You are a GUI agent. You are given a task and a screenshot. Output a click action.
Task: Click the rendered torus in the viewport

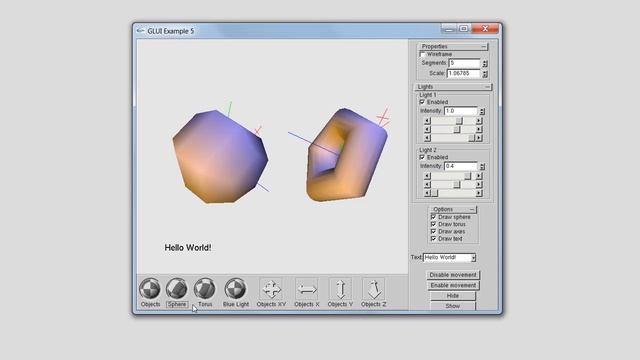coord(347,155)
